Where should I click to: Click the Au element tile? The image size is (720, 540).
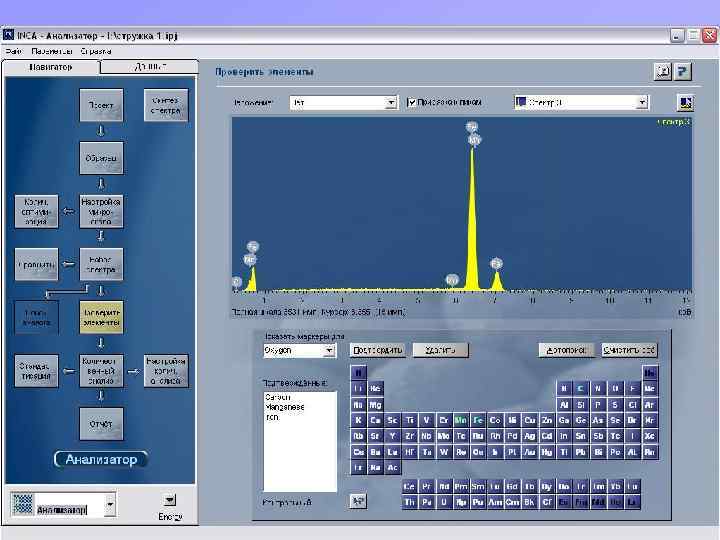point(530,452)
